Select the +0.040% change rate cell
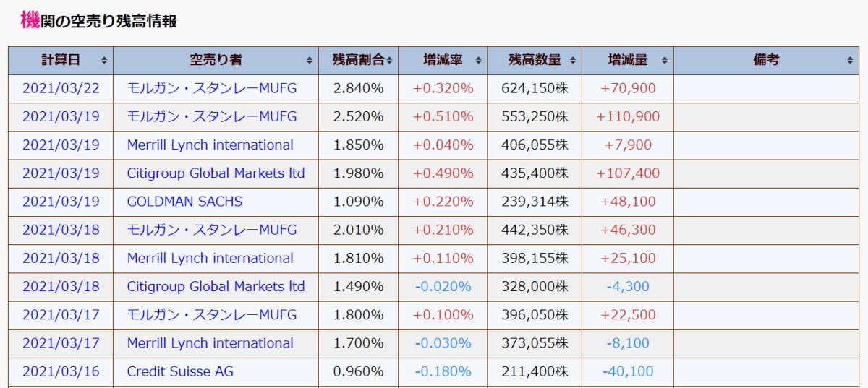This screenshot has width=868, height=388. [x=443, y=145]
